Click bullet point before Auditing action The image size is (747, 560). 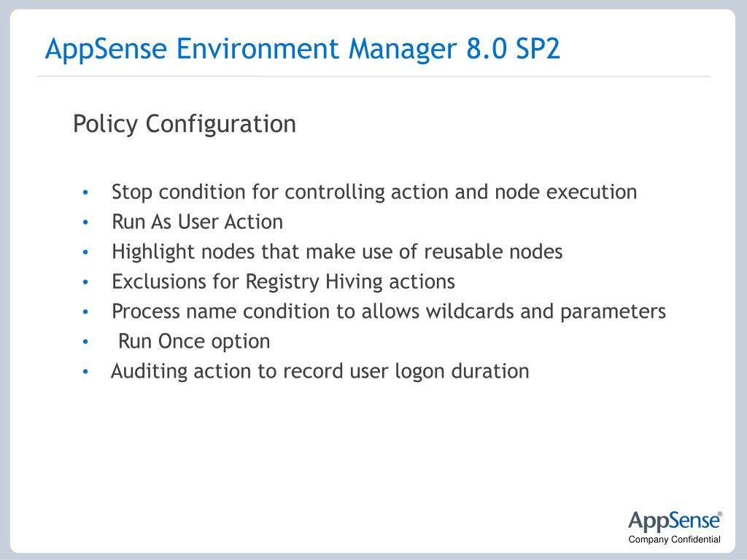[x=85, y=372]
